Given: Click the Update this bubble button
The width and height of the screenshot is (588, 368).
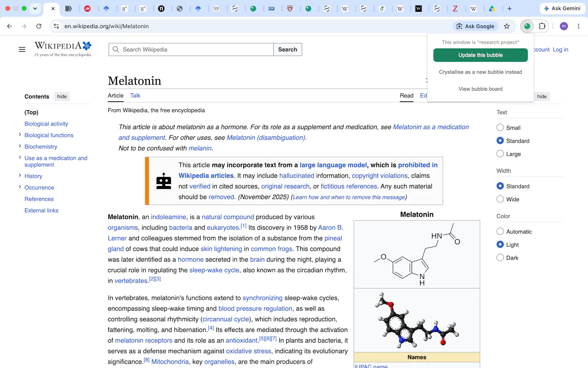Looking at the screenshot, I should point(480,55).
